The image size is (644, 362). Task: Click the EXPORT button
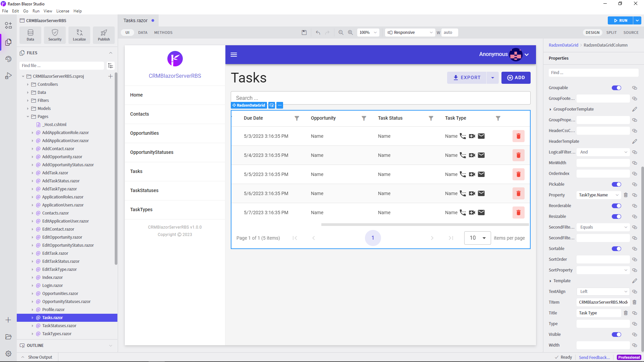point(467,78)
